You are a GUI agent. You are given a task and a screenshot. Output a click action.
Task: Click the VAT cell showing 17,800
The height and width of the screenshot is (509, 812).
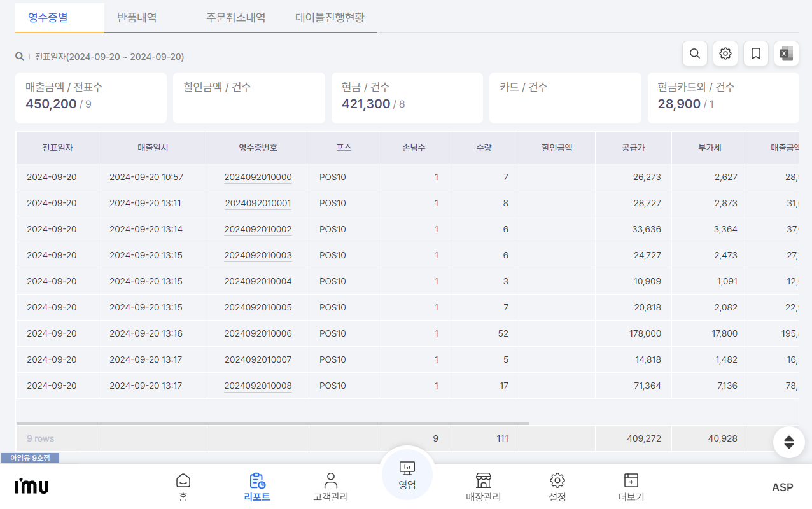click(x=710, y=333)
